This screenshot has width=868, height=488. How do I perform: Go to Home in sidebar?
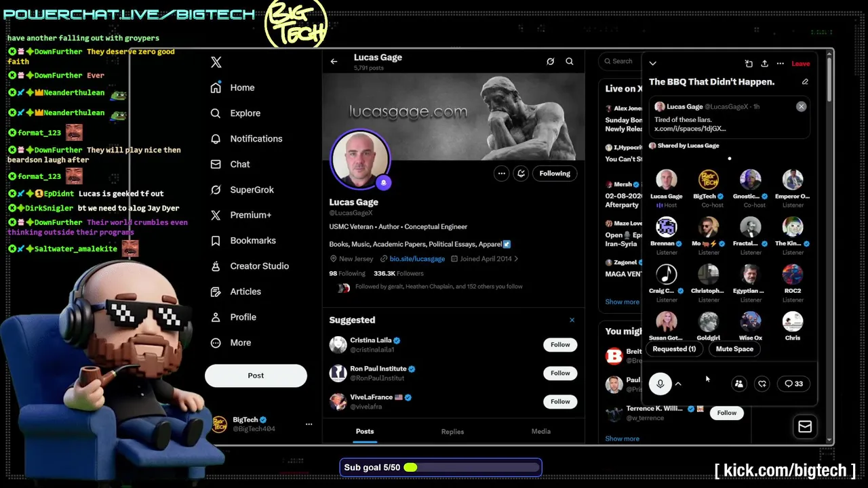(233, 87)
